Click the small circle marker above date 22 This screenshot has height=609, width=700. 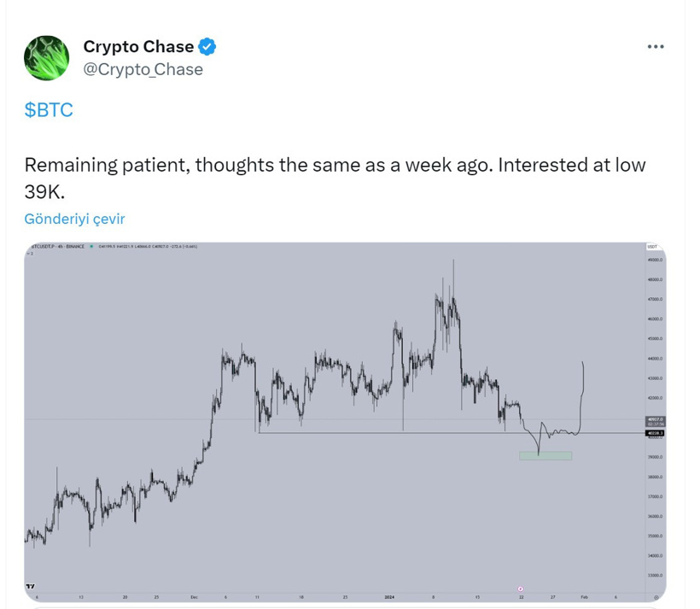[520, 587]
